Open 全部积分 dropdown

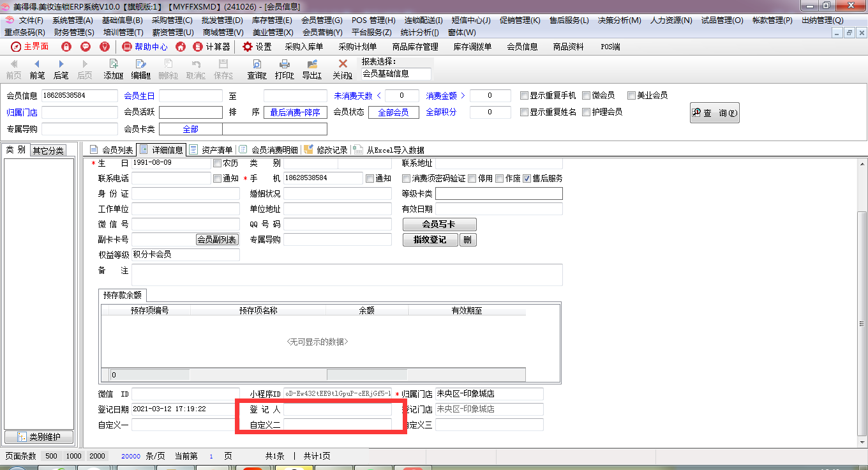[442, 112]
